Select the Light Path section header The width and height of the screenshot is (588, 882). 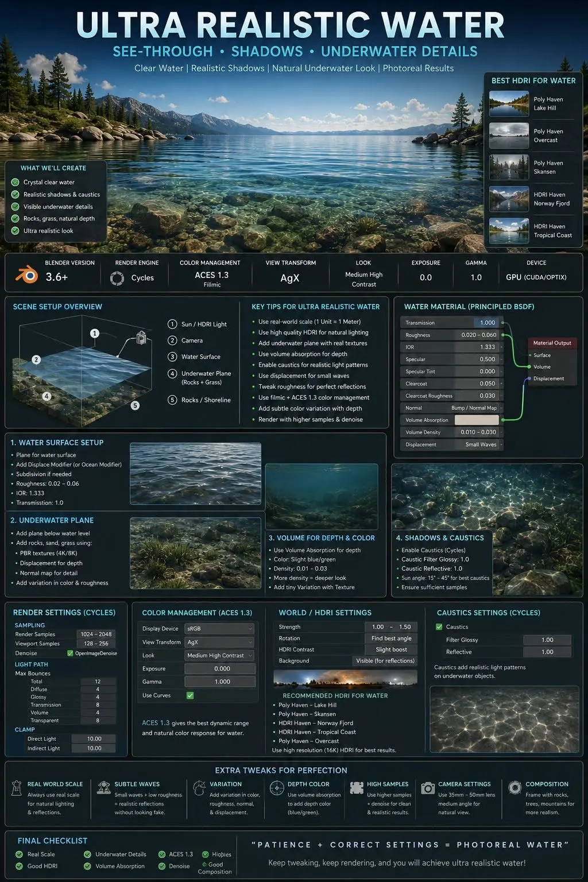(32, 664)
